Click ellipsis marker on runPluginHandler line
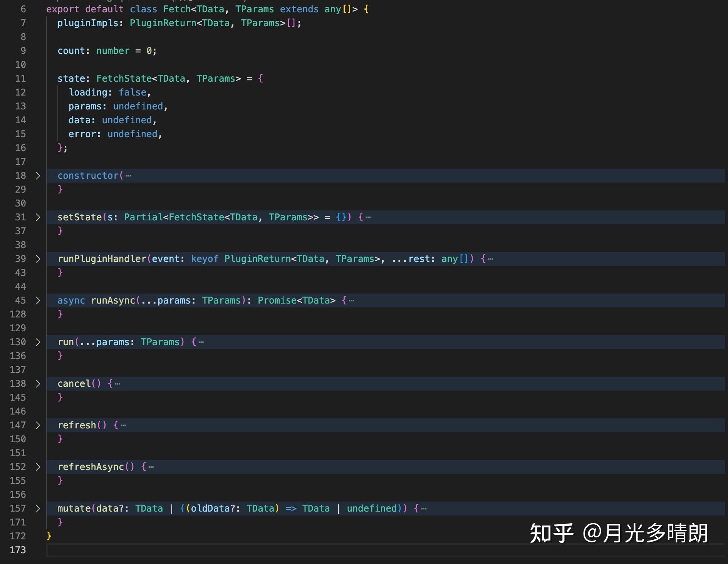Viewport: 728px width, 564px height. tap(490, 259)
